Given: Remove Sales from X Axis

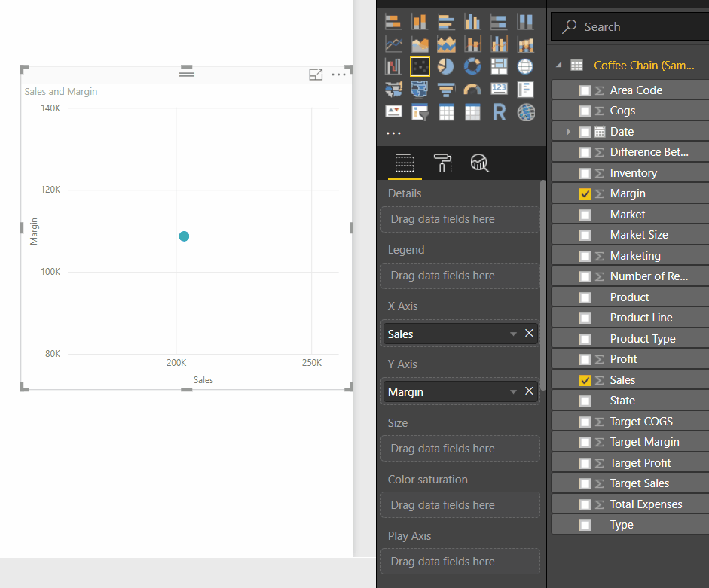Looking at the screenshot, I should click(x=529, y=333).
